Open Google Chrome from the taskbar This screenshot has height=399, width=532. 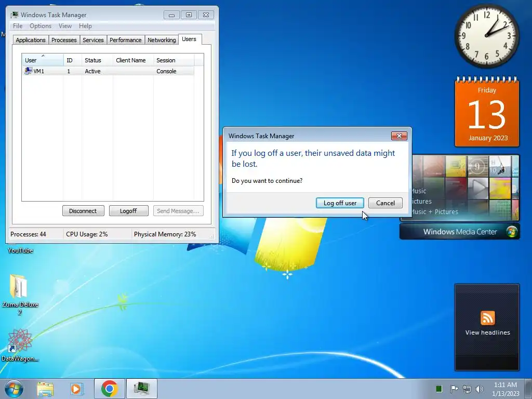point(109,389)
